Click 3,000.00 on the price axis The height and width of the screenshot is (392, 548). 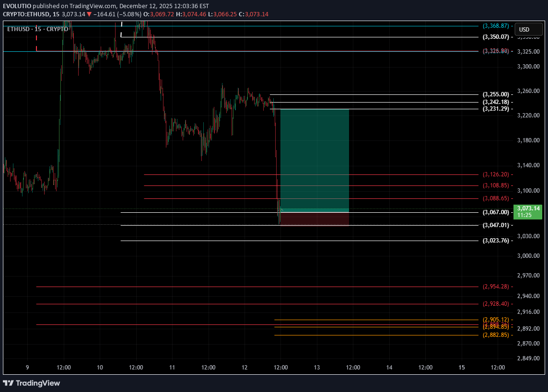(x=528, y=256)
